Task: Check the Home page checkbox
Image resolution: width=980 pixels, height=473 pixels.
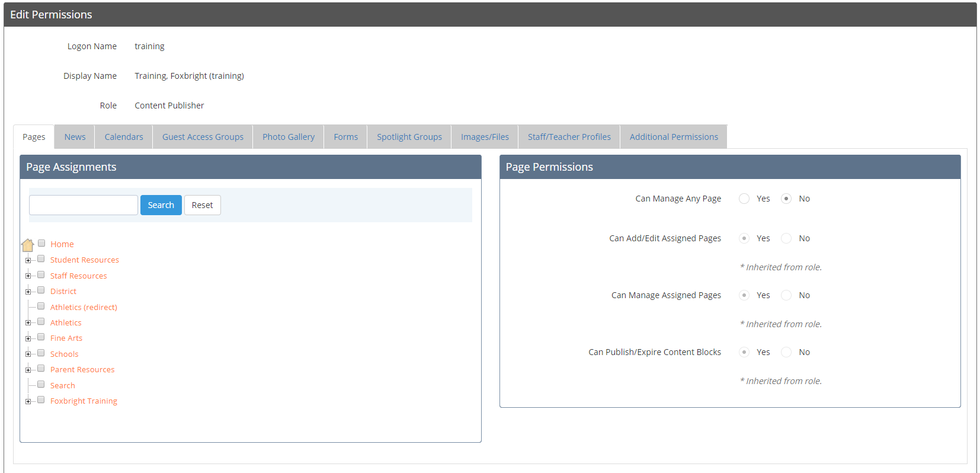Action: point(41,243)
